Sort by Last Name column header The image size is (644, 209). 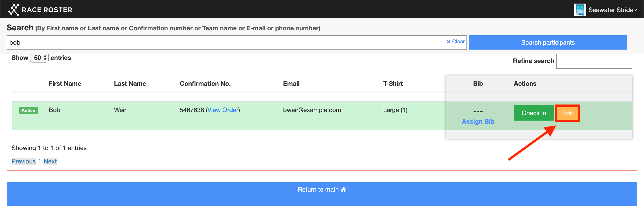130,84
